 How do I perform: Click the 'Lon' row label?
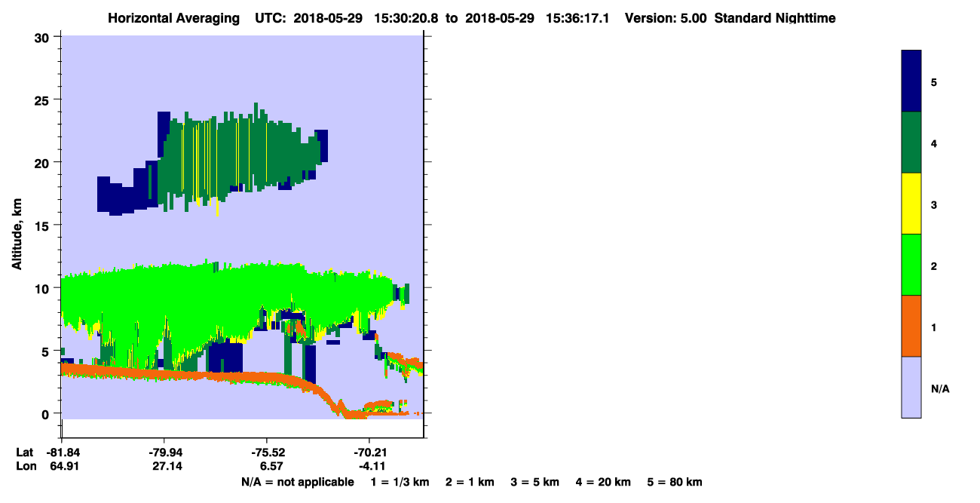[x=25, y=466]
